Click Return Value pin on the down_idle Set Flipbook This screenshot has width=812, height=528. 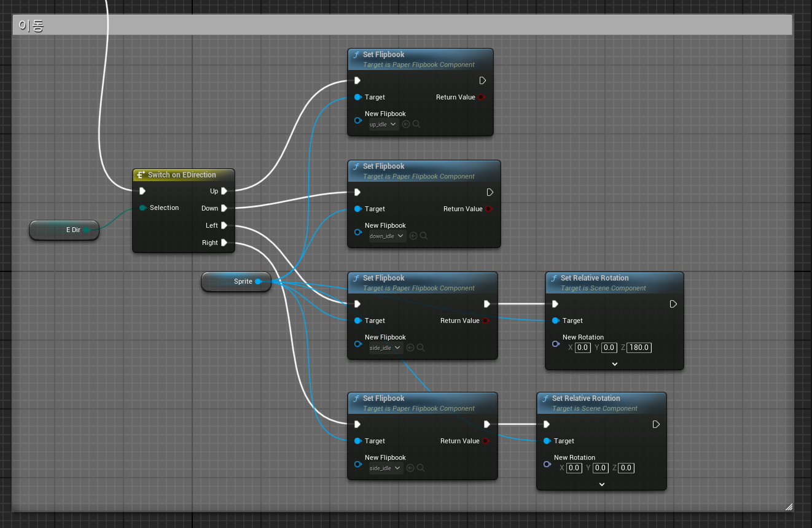[488, 209]
